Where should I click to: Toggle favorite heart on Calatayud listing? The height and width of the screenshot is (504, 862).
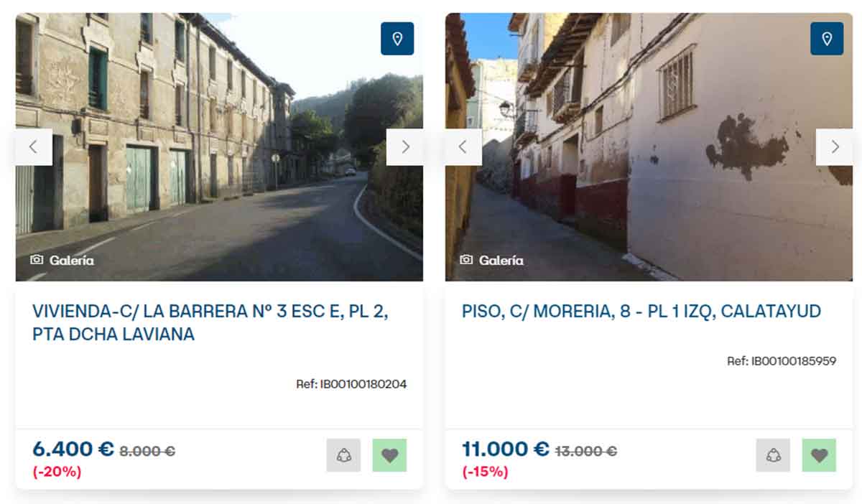pyautogui.click(x=819, y=455)
